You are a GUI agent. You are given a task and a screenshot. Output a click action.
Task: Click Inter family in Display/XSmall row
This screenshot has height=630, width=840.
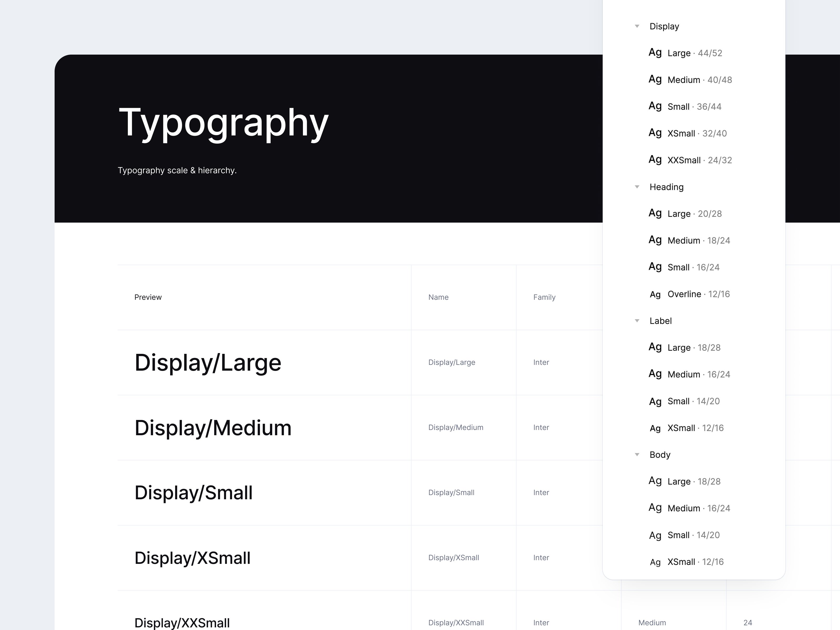point(541,558)
